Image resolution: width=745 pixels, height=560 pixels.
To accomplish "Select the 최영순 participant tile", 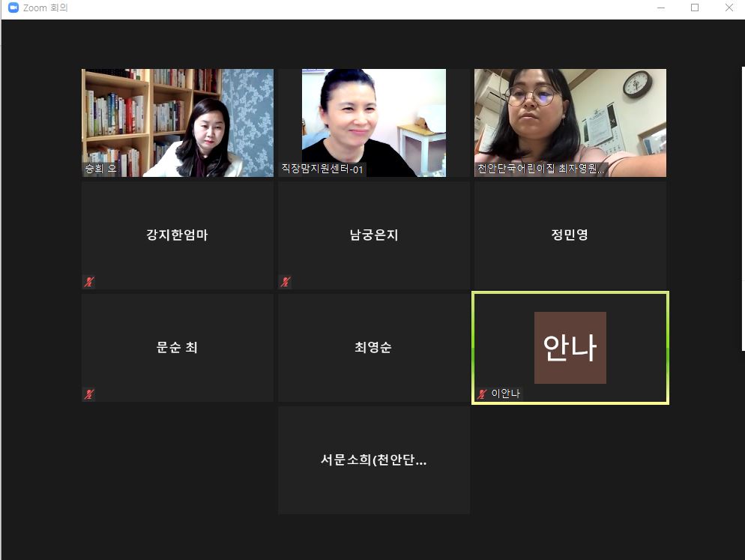I will [373, 348].
